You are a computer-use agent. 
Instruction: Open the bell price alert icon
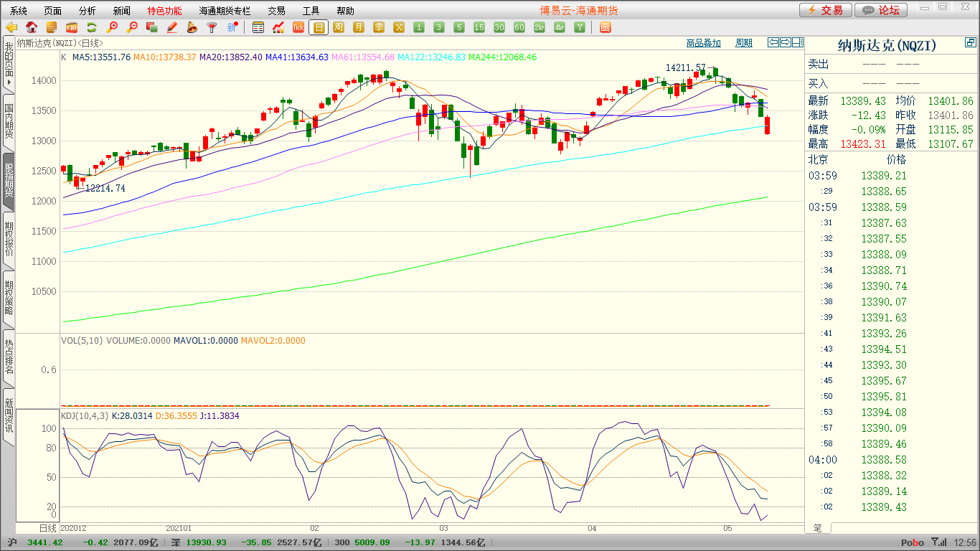[192, 27]
